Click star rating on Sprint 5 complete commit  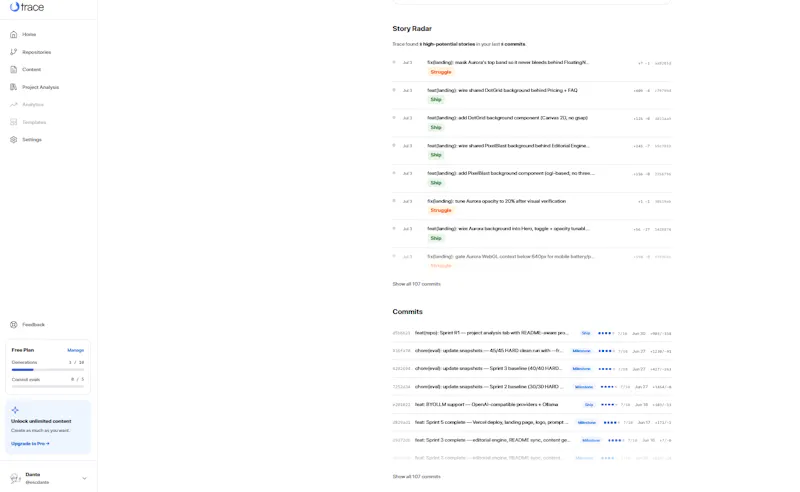(612, 423)
